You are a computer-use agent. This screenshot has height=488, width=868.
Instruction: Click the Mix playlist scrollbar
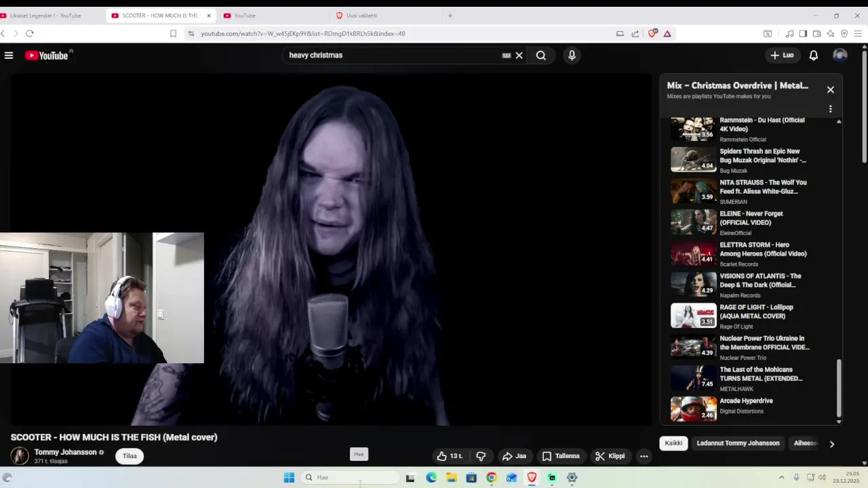[x=839, y=388]
